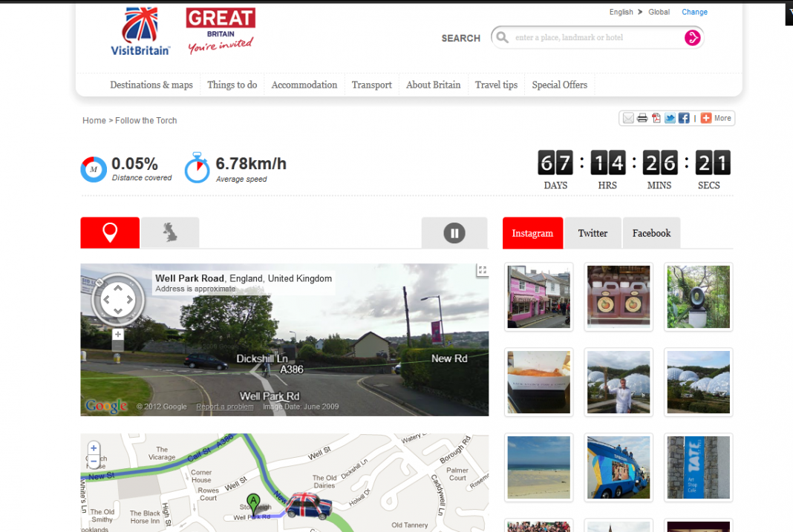This screenshot has height=532, width=793.
Task: Submit search with pink arrow button
Action: tap(692, 38)
